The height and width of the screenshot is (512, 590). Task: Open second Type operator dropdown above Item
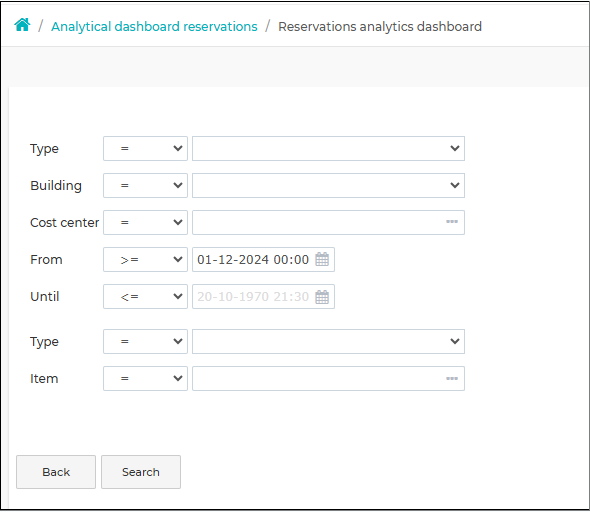145,341
